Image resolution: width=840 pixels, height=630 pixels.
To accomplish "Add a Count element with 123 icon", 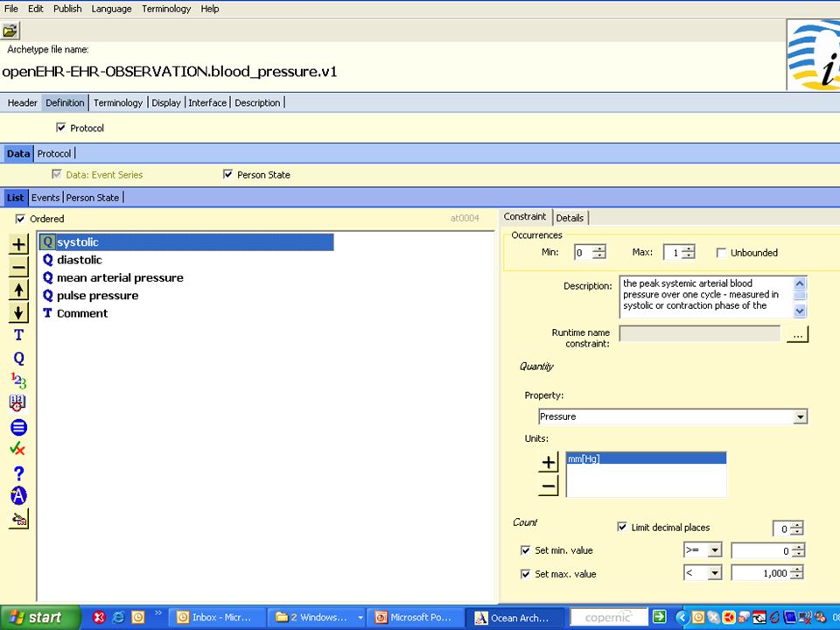I will [18, 381].
